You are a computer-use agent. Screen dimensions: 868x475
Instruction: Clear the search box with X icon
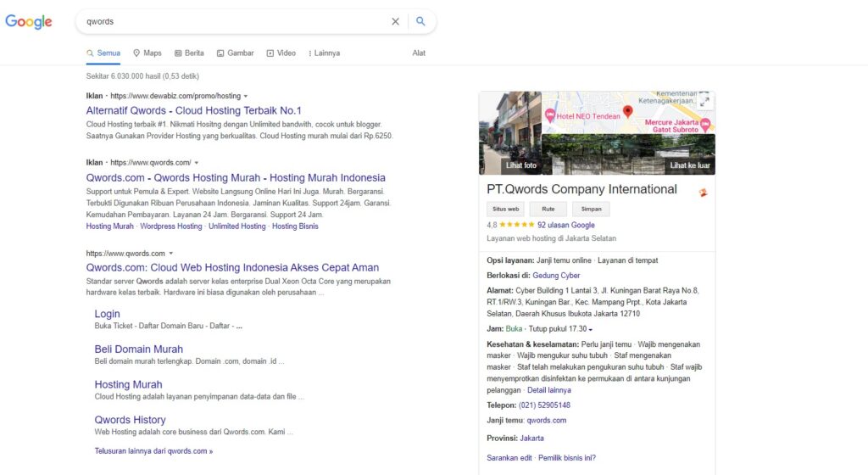[395, 22]
